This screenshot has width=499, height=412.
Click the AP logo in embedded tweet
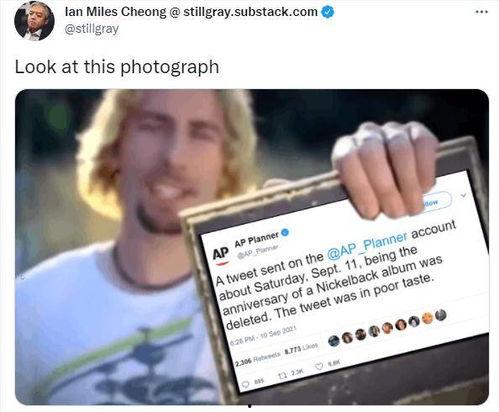click(x=221, y=256)
